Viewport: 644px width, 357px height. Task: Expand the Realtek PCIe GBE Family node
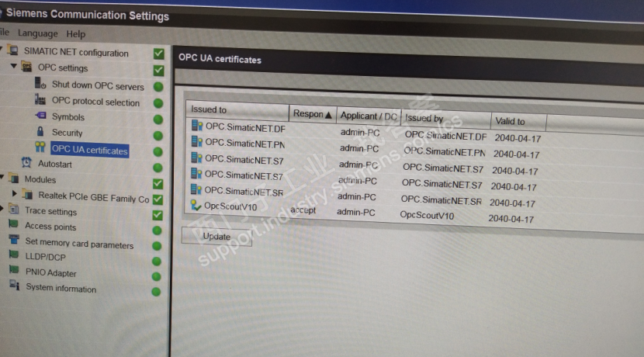pos(15,193)
